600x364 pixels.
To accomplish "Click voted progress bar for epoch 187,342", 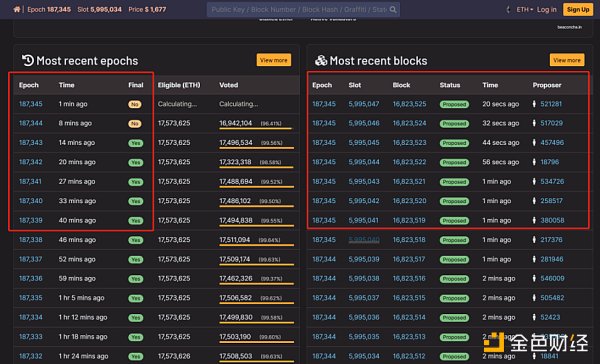I will [x=256, y=167].
